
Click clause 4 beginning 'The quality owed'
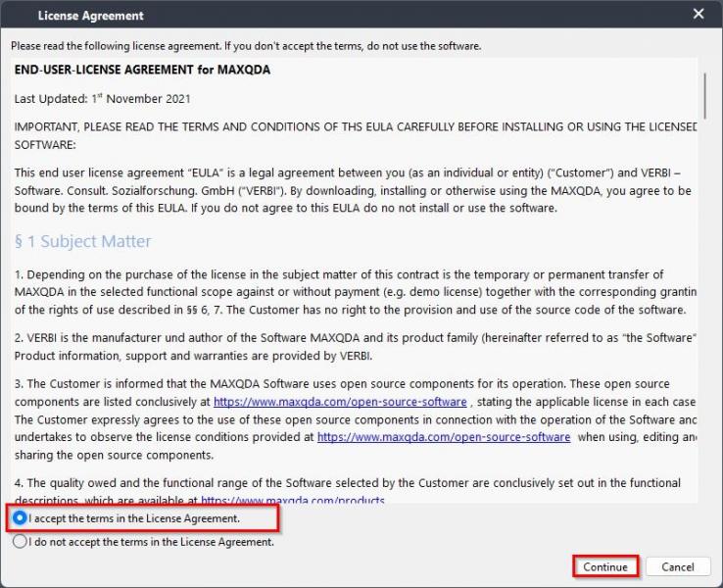pos(348,483)
